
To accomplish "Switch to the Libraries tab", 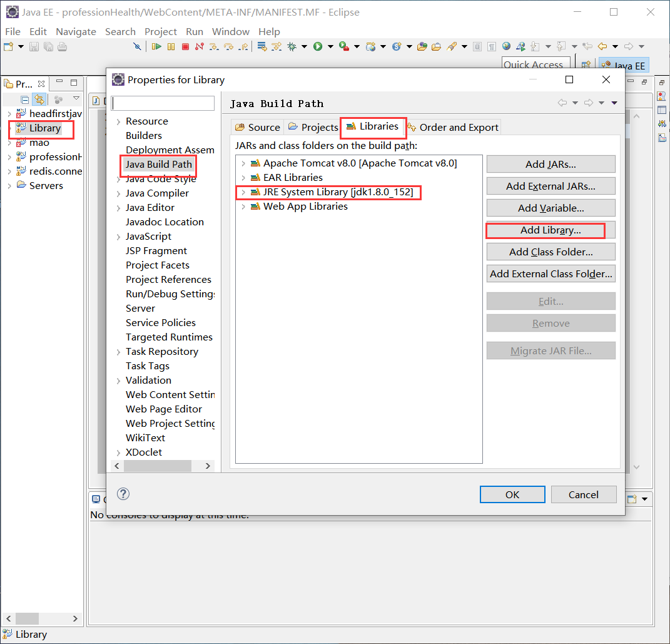I will pos(373,126).
